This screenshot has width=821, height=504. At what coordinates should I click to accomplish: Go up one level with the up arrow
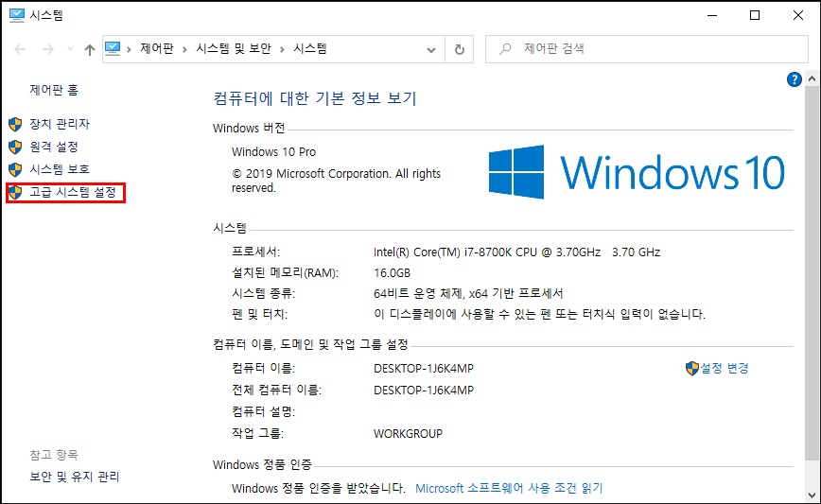(90, 49)
